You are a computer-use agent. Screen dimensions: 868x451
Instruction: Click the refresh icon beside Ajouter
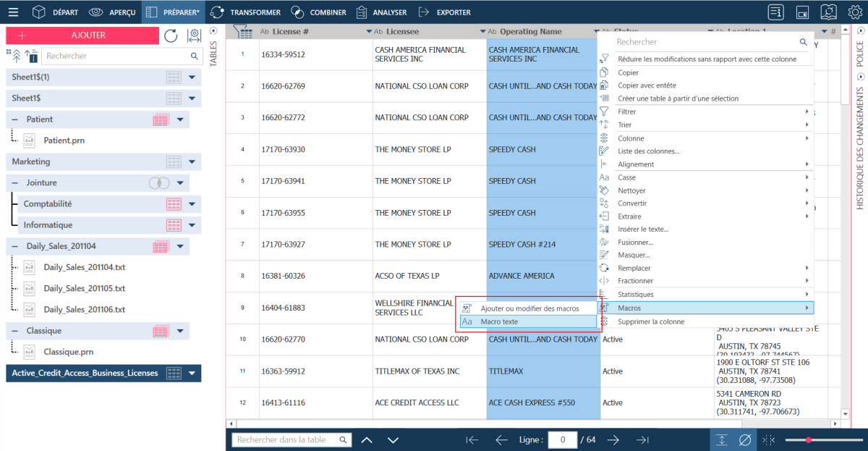click(171, 35)
